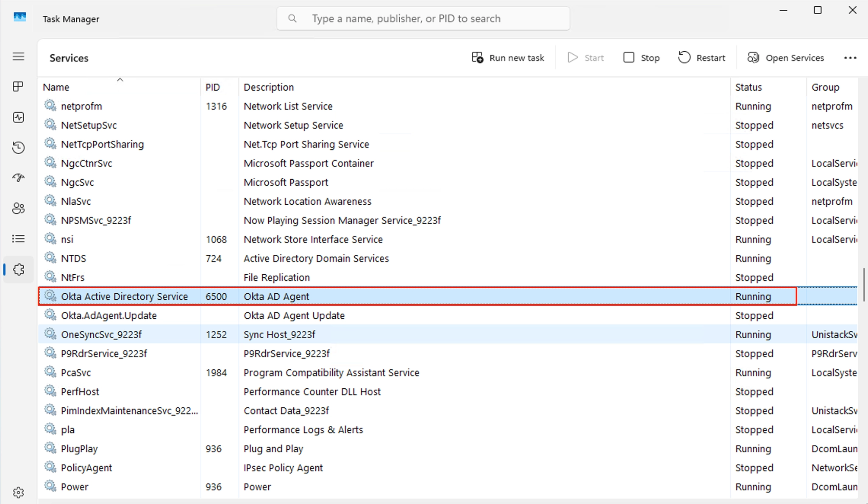Select the NetTcpPortSharing service

(102, 145)
